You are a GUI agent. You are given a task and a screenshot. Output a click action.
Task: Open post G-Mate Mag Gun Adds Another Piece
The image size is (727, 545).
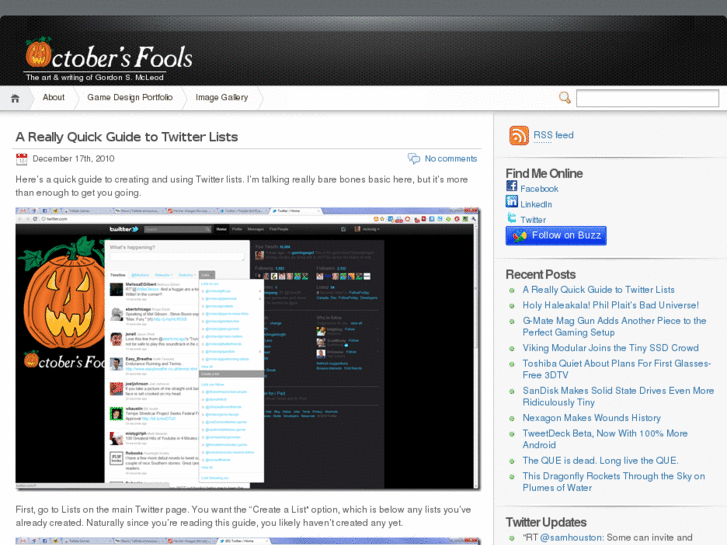[x=614, y=327]
